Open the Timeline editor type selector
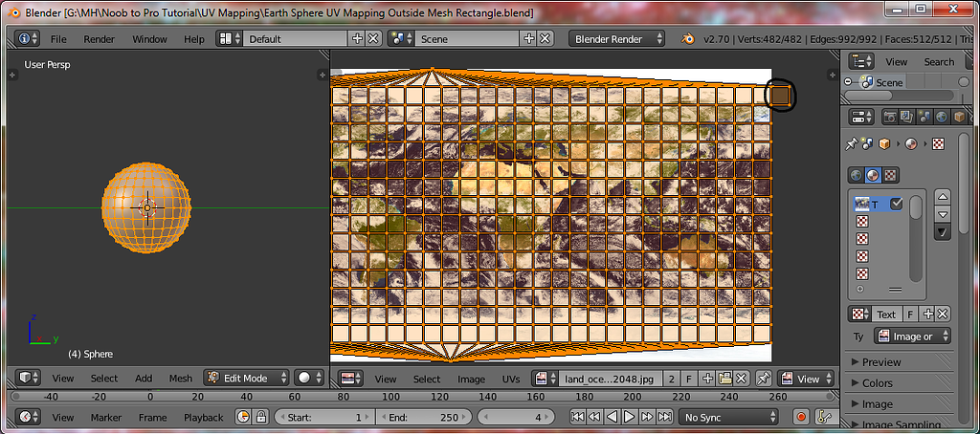980x434 pixels. click(x=29, y=417)
